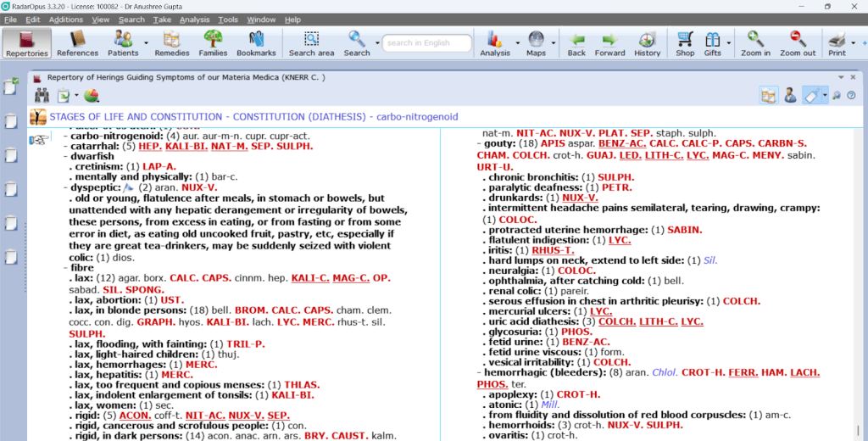Open the Remedies toolbar icon
Image resolution: width=868 pixels, height=441 pixels.
pos(171,43)
